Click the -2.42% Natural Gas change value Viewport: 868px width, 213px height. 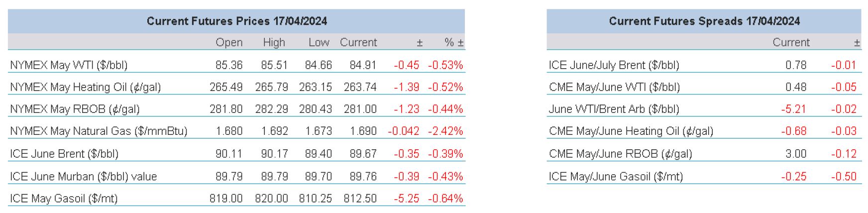445,131
